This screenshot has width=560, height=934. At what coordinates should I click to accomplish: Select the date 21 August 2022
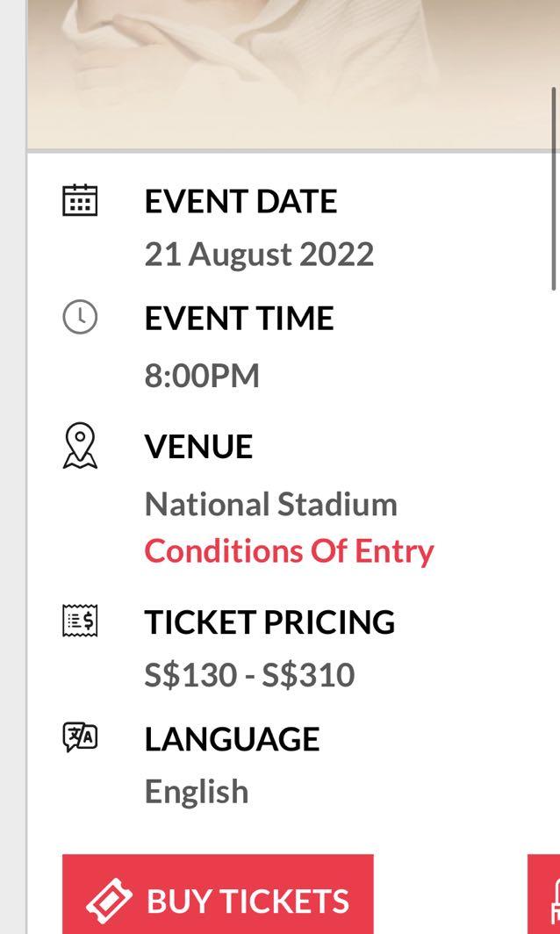(x=260, y=254)
